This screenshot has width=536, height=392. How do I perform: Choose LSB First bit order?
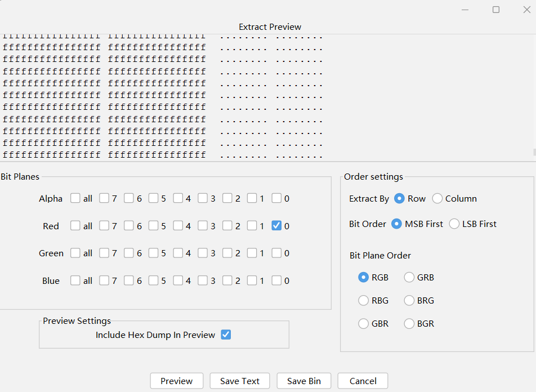click(454, 224)
